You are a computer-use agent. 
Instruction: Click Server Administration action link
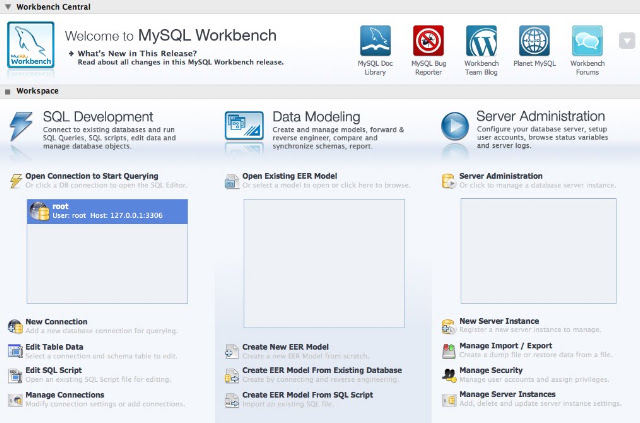tap(501, 176)
